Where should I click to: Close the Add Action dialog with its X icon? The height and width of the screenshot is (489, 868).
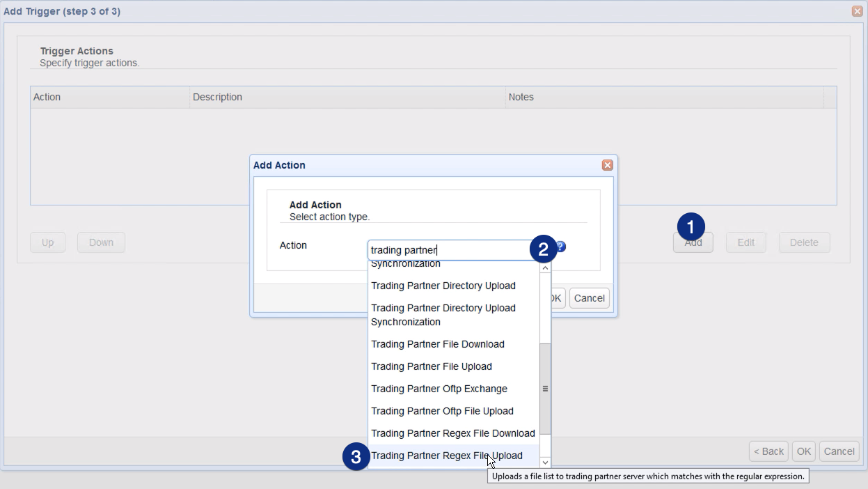click(607, 165)
